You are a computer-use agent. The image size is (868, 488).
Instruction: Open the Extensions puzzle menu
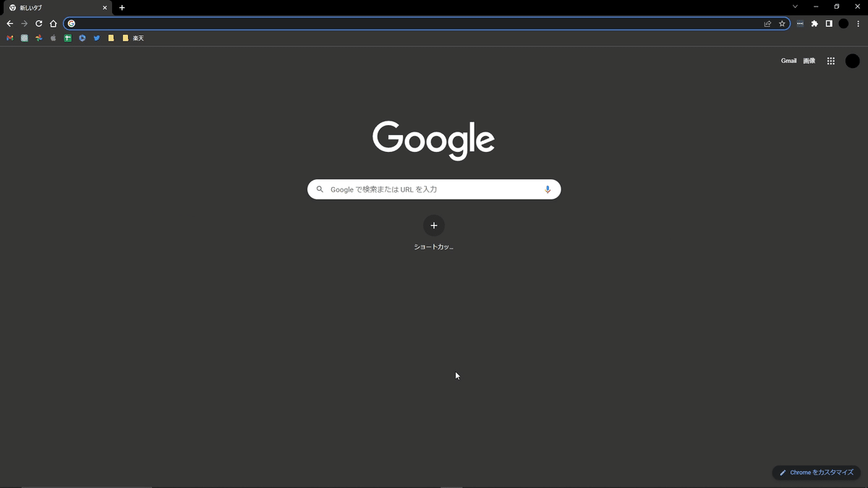pos(814,24)
